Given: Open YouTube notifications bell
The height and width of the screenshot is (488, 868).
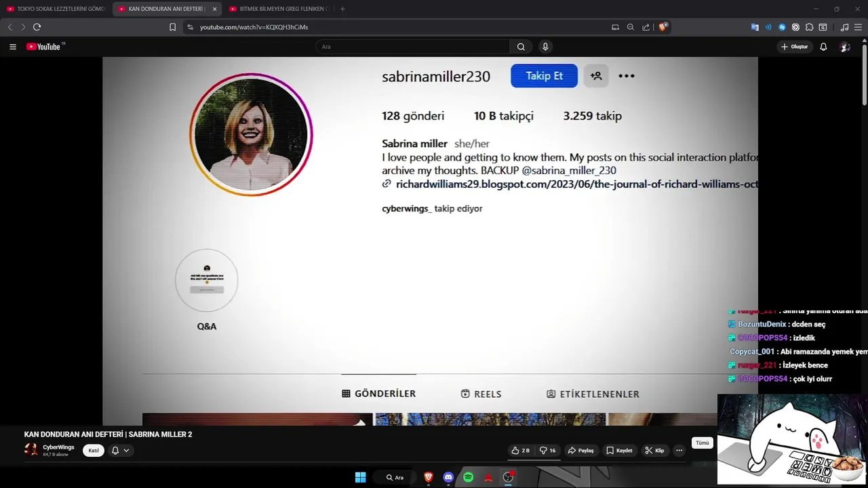Looking at the screenshot, I should coord(823,47).
